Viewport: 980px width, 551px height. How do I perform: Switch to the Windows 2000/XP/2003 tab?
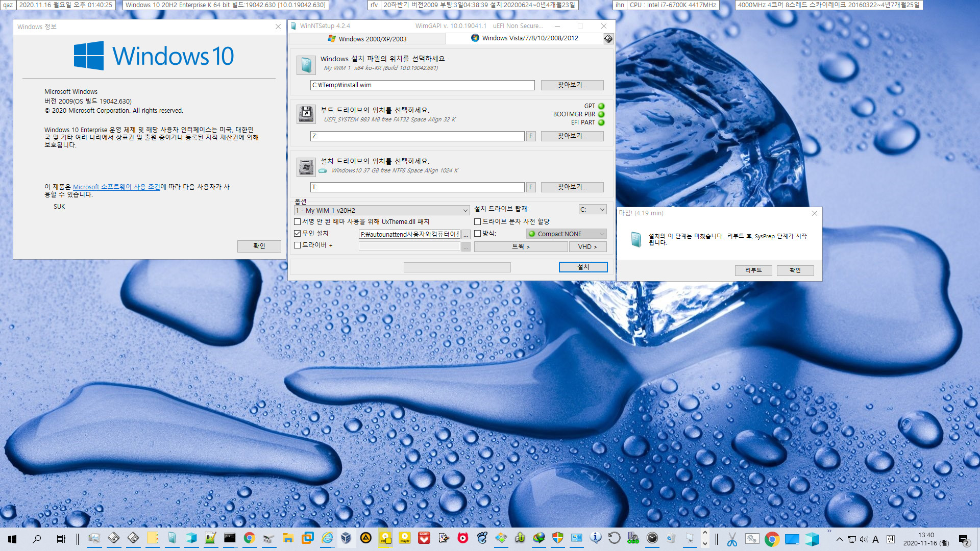pos(367,39)
